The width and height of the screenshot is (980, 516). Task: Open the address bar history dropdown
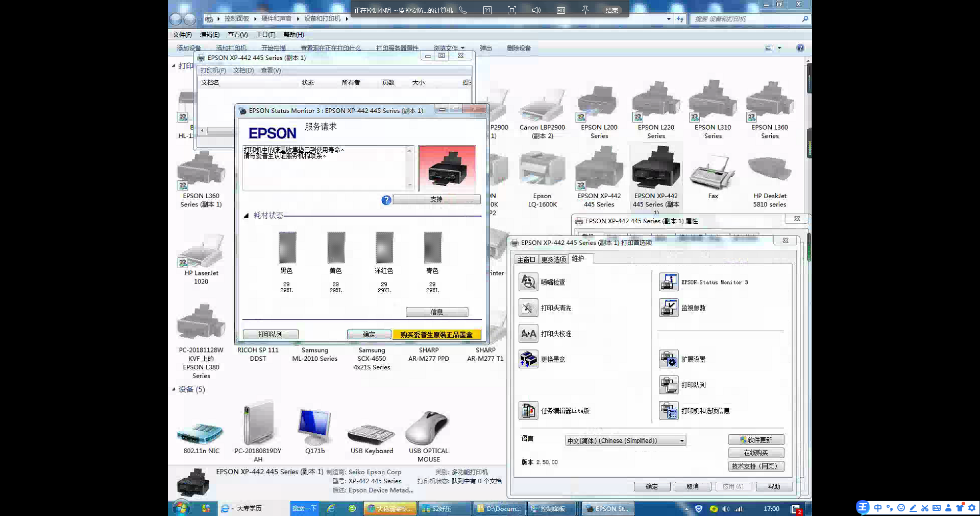[669, 19]
